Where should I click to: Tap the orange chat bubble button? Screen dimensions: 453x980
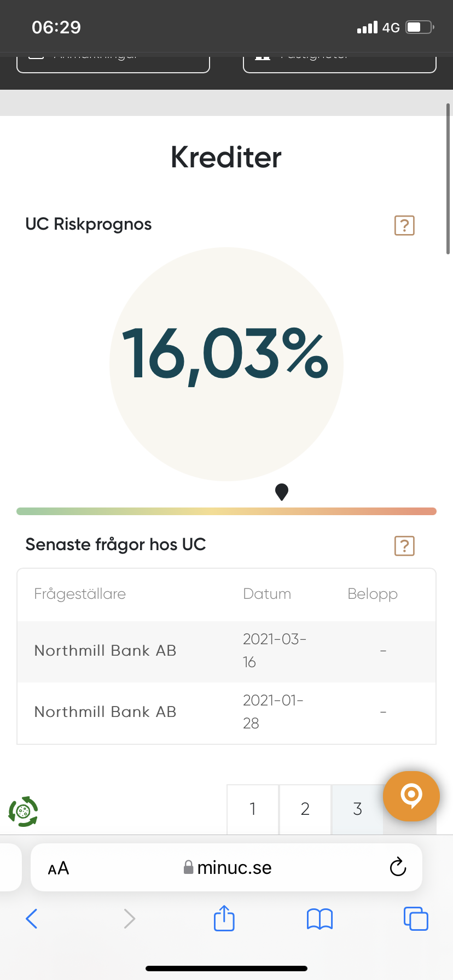[x=411, y=796]
